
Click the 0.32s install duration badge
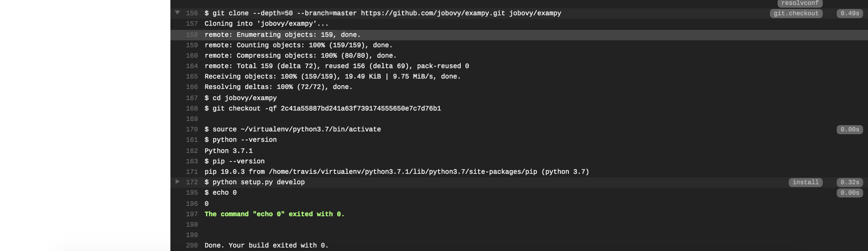(850, 182)
